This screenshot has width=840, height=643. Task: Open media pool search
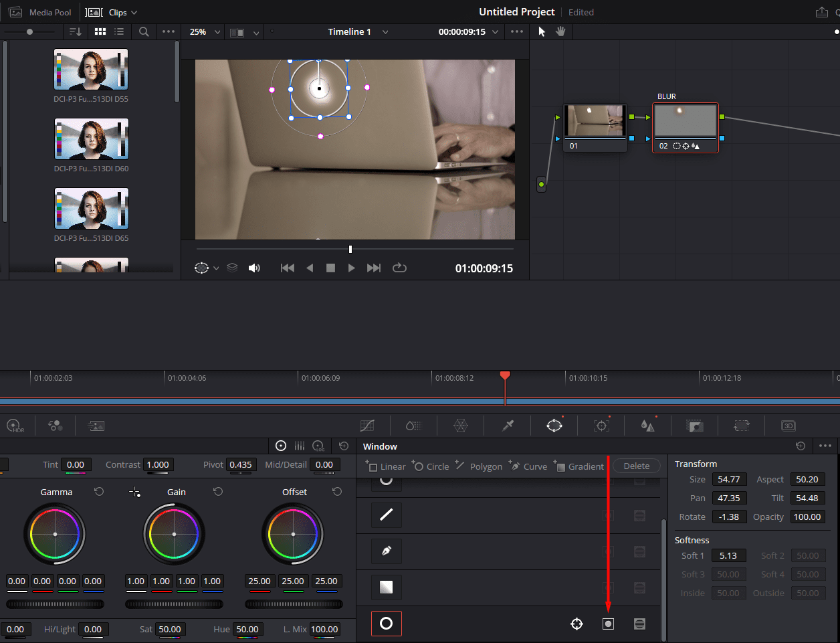coord(144,31)
